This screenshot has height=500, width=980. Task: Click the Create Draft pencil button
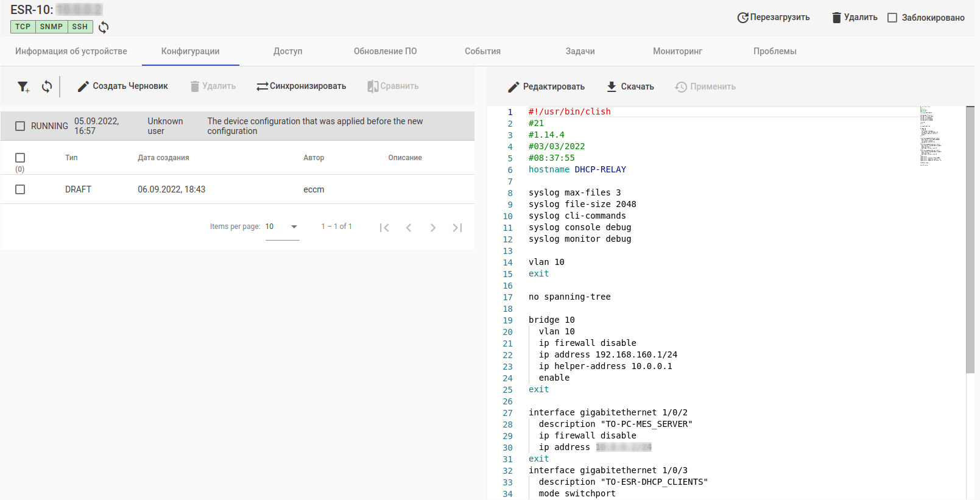(122, 86)
